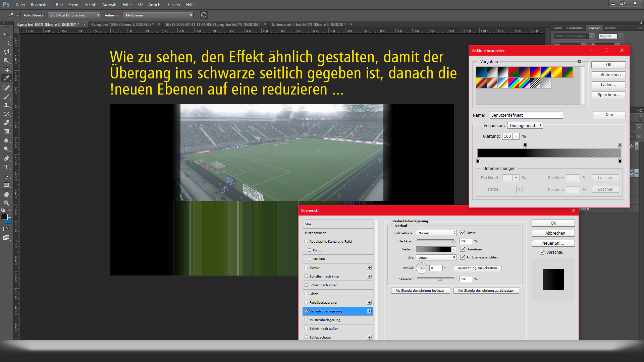The width and height of the screenshot is (644, 362).
Task: Select the Healing Brush tool
Action: (x=6, y=88)
